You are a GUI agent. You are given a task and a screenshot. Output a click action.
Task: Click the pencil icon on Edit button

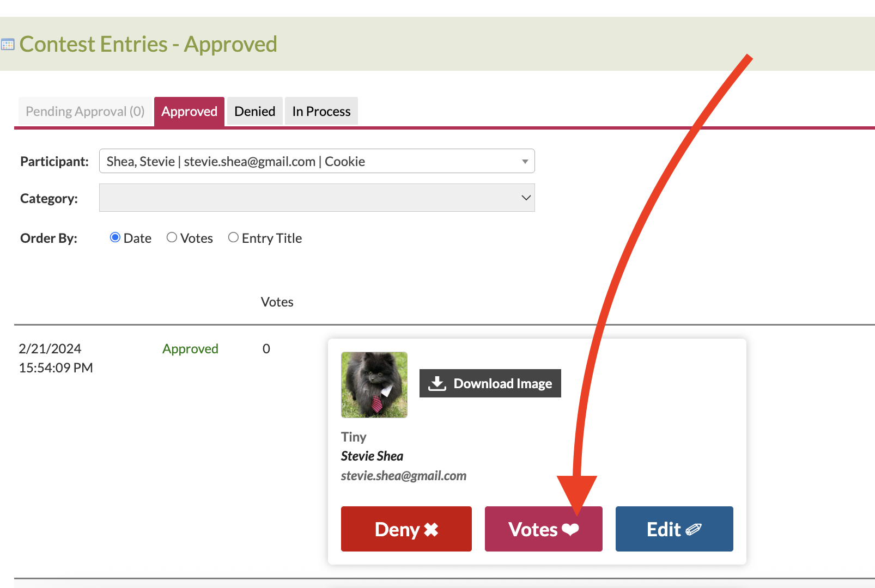pyautogui.click(x=693, y=529)
